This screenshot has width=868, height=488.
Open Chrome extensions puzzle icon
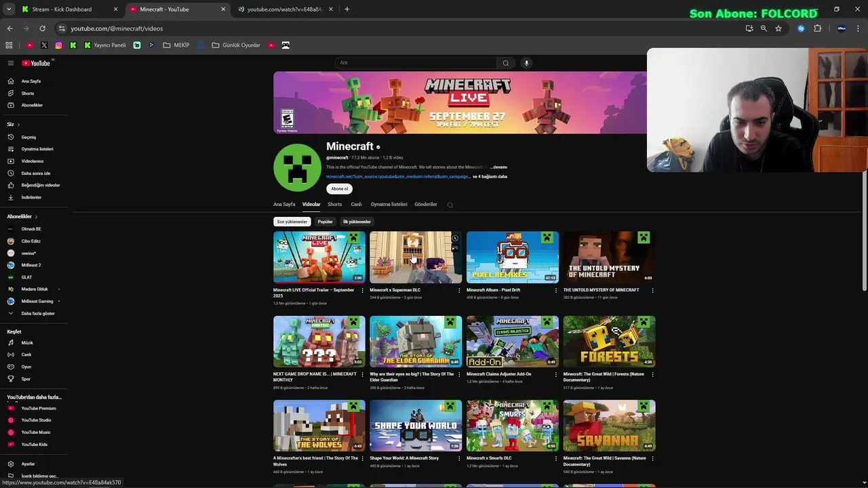coord(817,28)
